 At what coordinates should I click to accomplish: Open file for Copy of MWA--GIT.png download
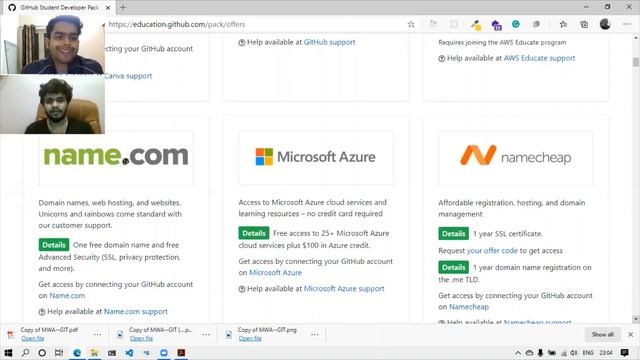(x=250, y=338)
